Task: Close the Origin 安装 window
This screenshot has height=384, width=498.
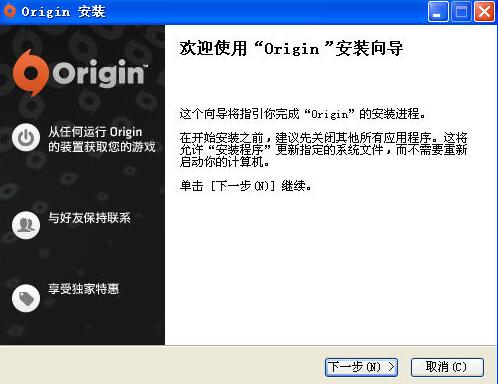Action: 484,12
